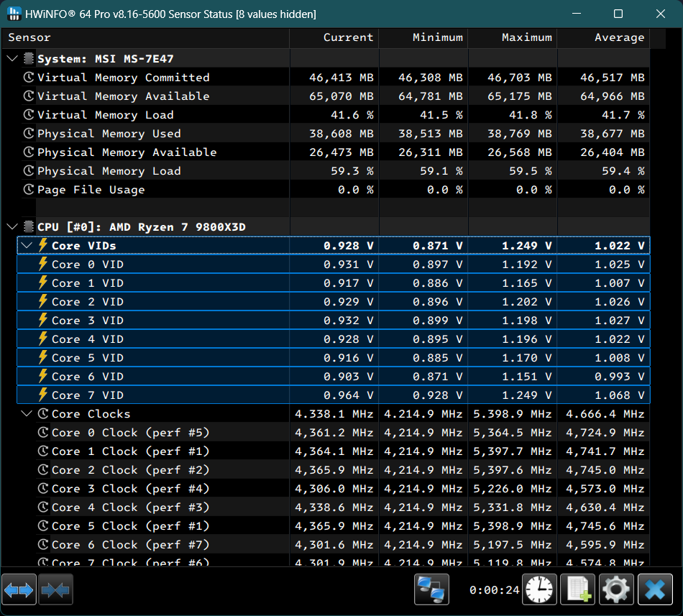Click the Minimum column header
This screenshot has height=616, width=683.
[x=424, y=38]
